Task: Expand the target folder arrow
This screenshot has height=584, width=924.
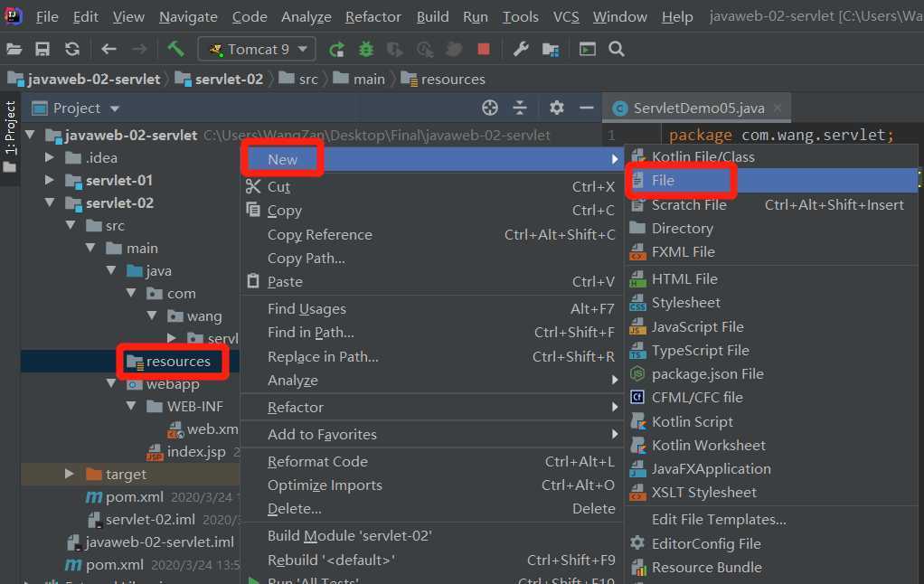Action: tap(70, 474)
